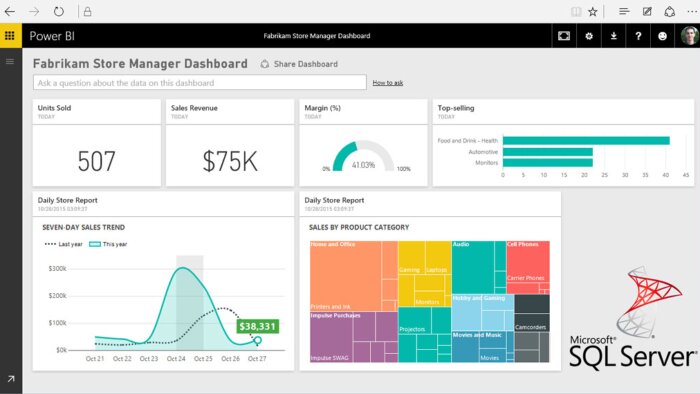Open the browser hub lines icon

click(x=624, y=11)
